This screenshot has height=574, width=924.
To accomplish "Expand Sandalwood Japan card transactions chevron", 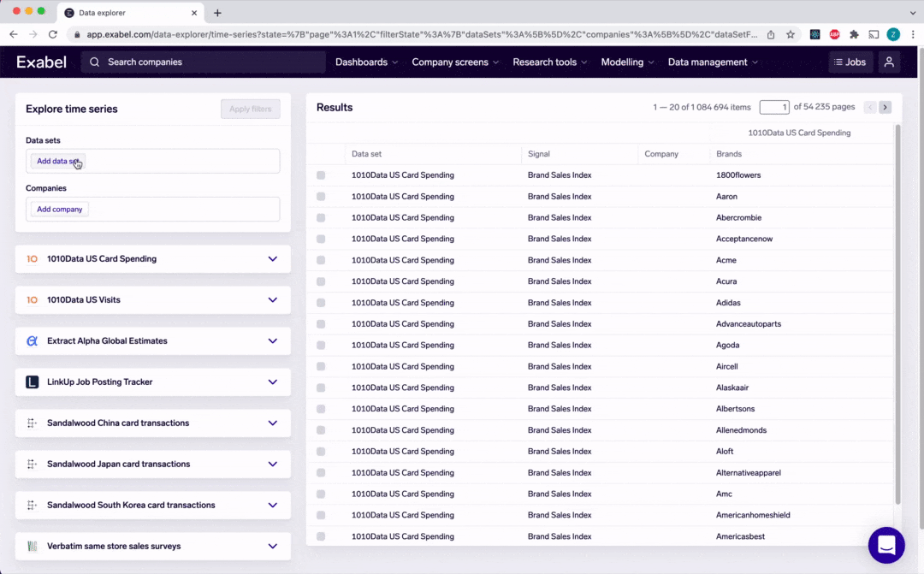I will pyautogui.click(x=273, y=464).
